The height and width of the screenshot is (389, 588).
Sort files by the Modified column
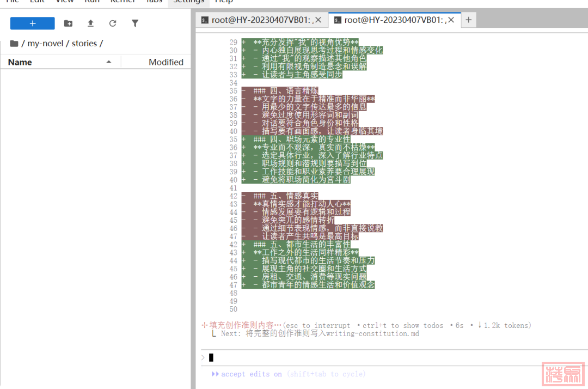(166, 62)
